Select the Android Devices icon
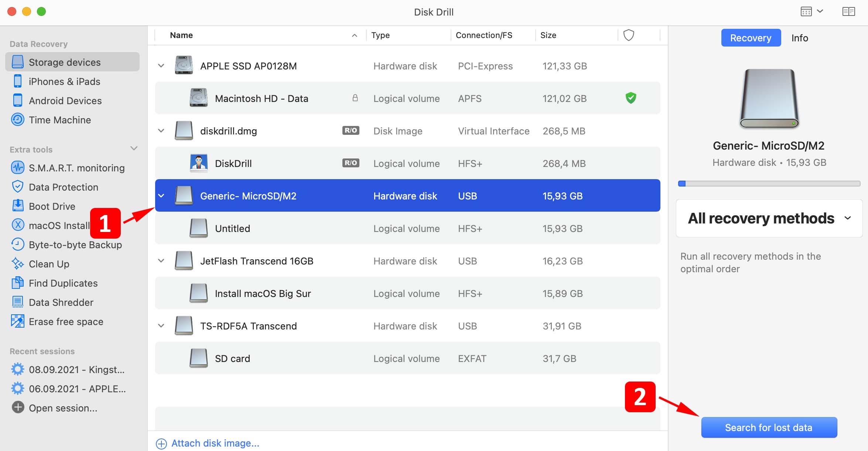This screenshot has height=451, width=868. [17, 100]
